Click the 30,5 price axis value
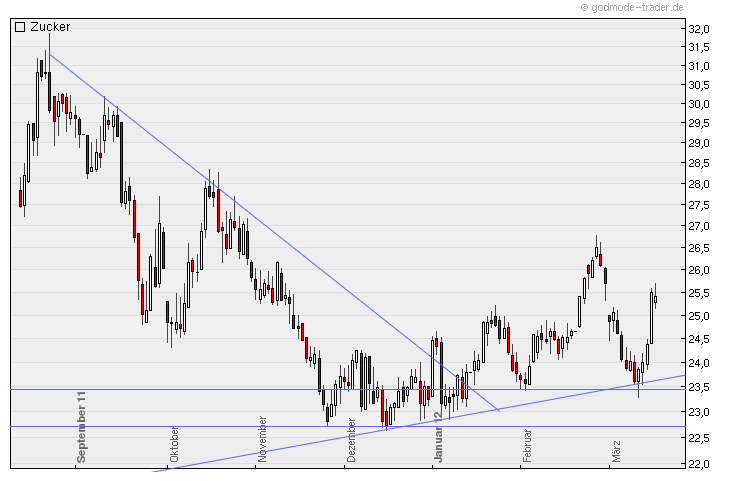 click(699, 85)
